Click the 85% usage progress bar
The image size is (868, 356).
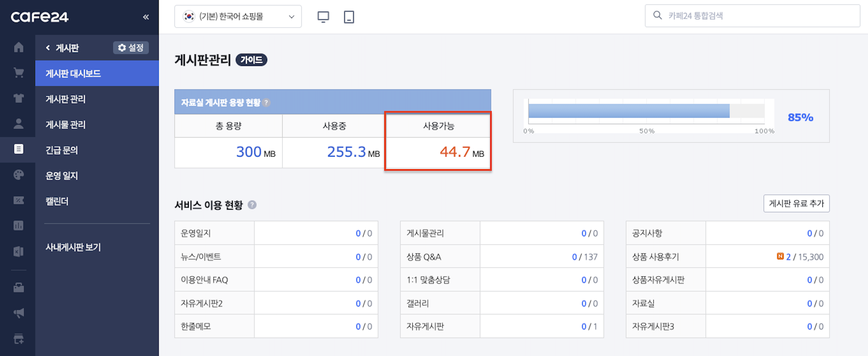646,111
